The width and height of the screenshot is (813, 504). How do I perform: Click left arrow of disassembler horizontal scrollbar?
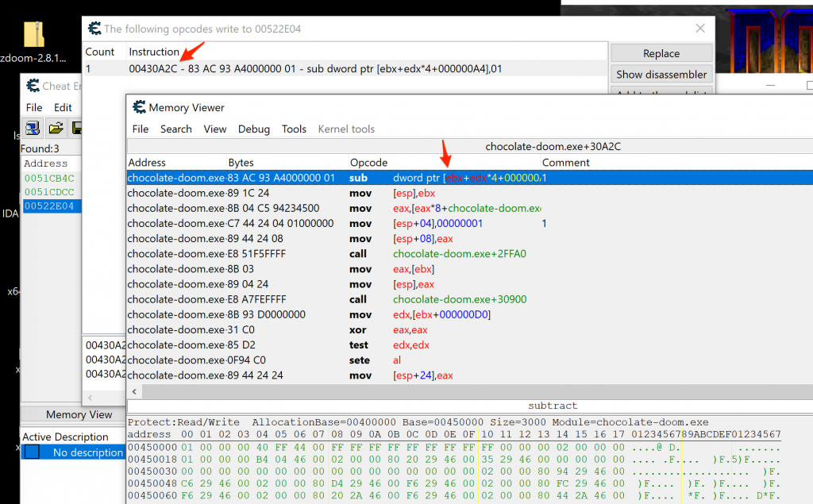134,391
